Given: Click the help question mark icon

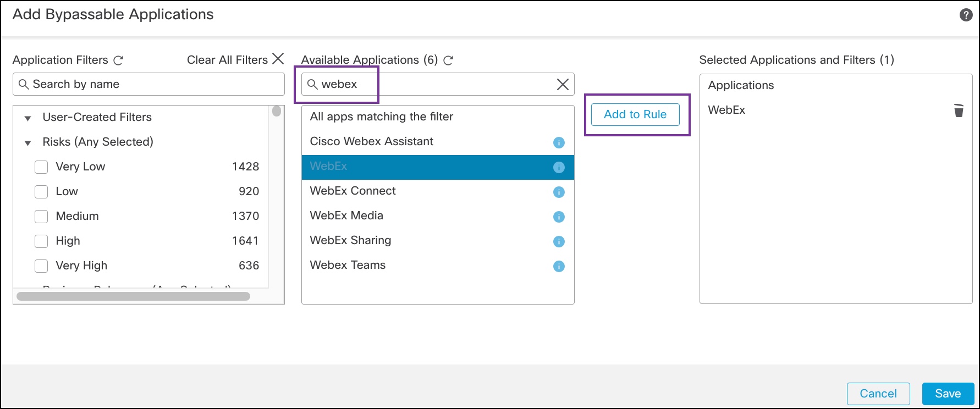Looking at the screenshot, I should coord(966,15).
